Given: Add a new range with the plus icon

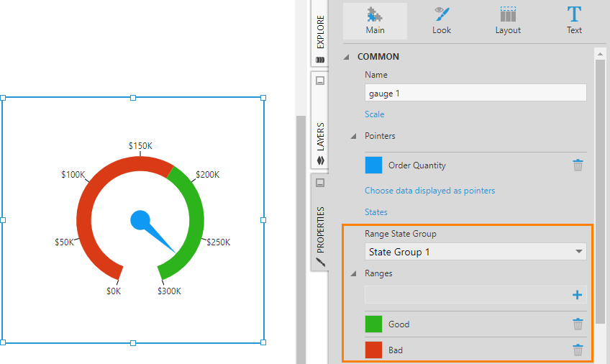Looking at the screenshot, I should (577, 295).
